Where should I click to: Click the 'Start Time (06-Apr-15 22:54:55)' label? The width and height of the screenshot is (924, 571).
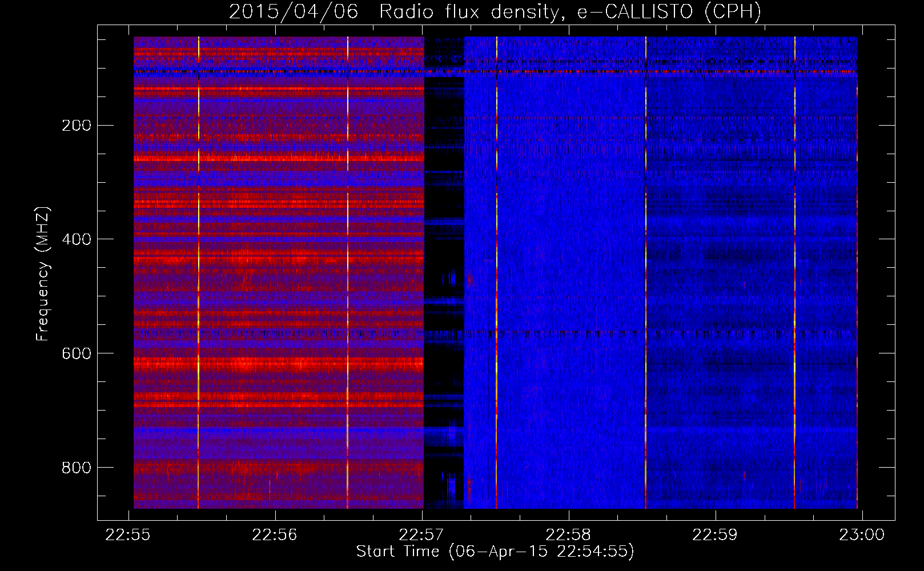click(495, 552)
